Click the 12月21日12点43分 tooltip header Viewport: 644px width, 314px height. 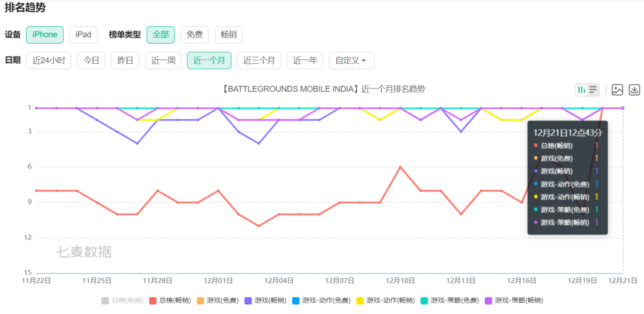point(567,133)
